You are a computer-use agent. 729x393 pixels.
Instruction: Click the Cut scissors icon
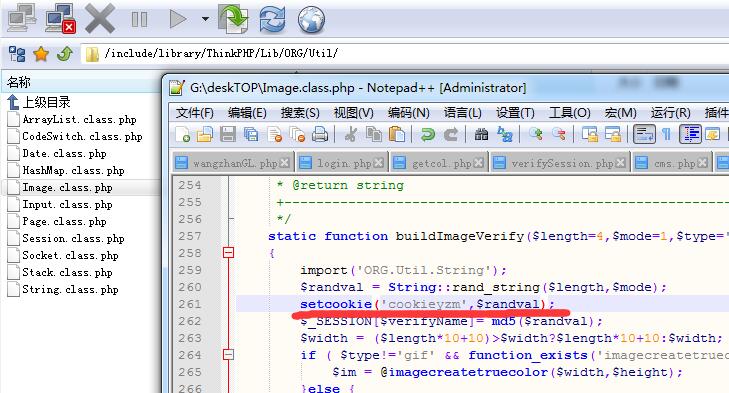pyautogui.click(x=351, y=134)
